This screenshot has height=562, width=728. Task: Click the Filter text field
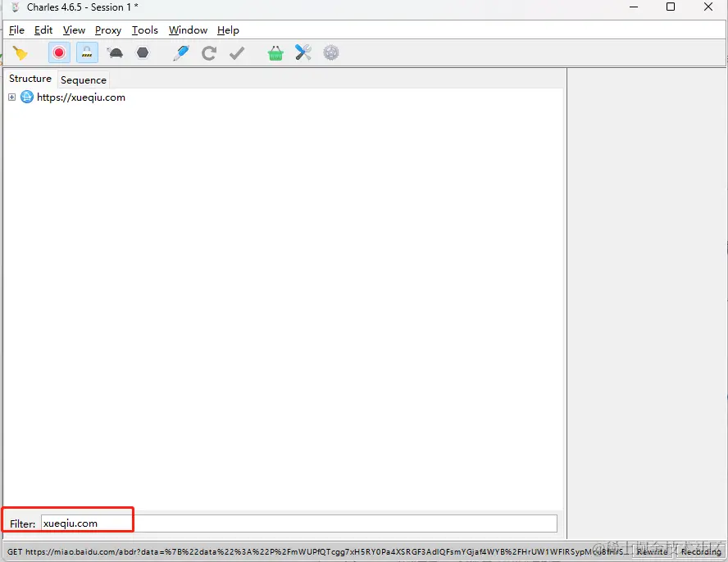point(299,523)
